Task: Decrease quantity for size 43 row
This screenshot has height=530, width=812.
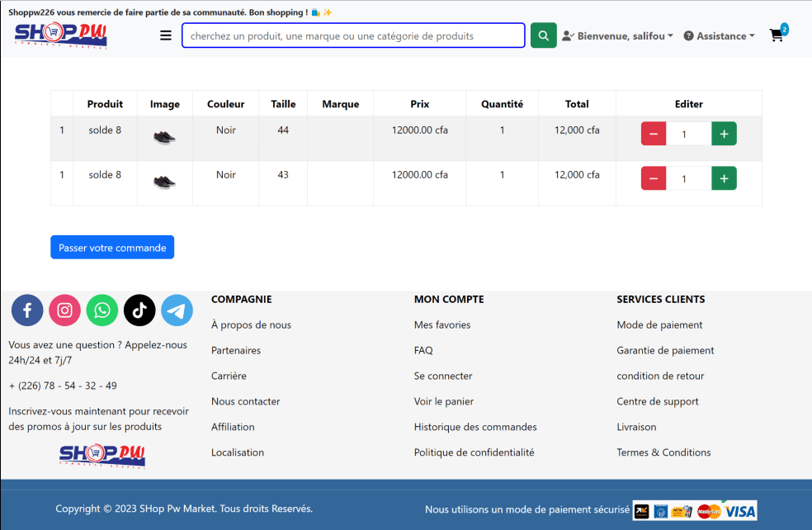Action: [654, 178]
